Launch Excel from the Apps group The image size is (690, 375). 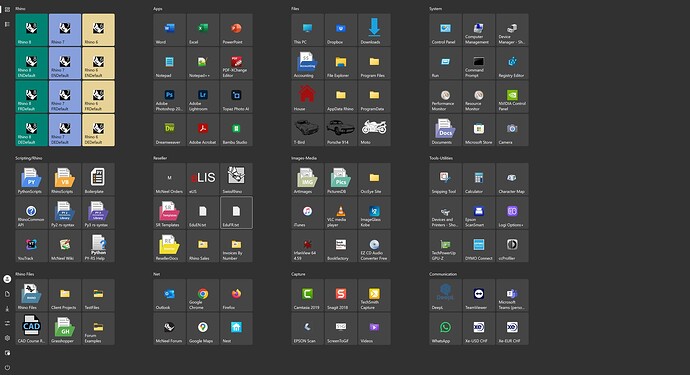(x=203, y=30)
